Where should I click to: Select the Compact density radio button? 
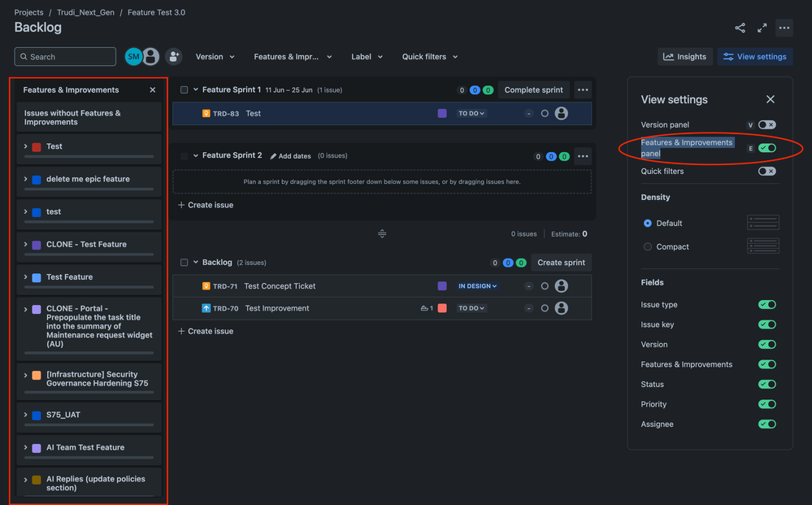pos(647,246)
